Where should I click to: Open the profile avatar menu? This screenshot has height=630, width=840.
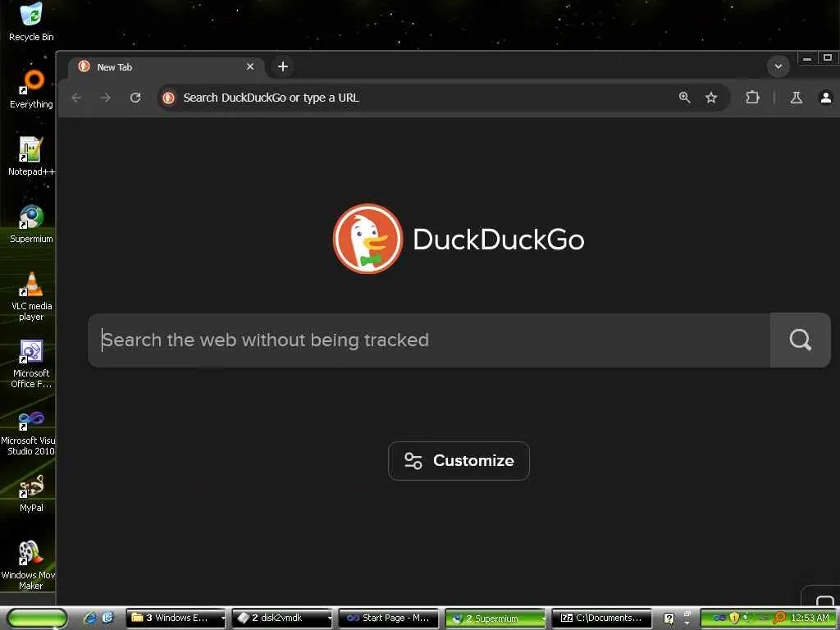[x=825, y=98]
